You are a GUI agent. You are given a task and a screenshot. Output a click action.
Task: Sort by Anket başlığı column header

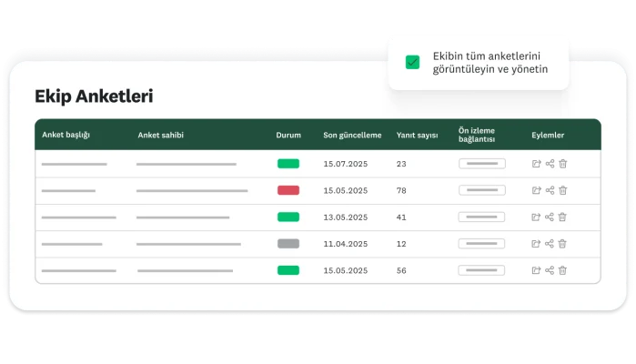click(x=66, y=135)
